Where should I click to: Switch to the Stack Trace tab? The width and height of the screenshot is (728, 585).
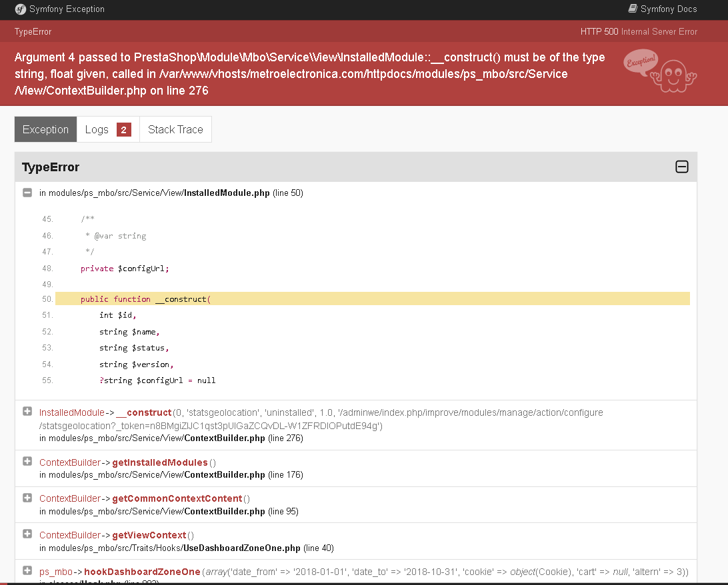pyautogui.click(x=175, y=129)
